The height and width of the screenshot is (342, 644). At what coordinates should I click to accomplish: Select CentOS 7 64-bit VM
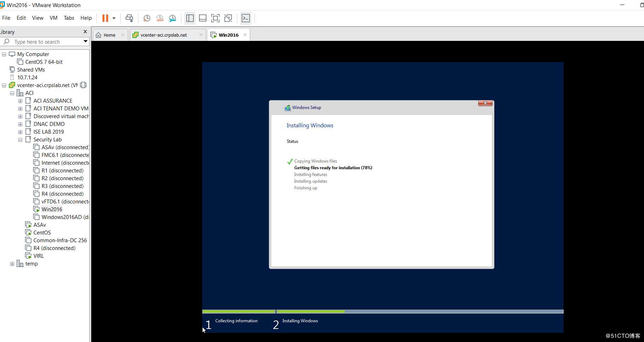44,62
